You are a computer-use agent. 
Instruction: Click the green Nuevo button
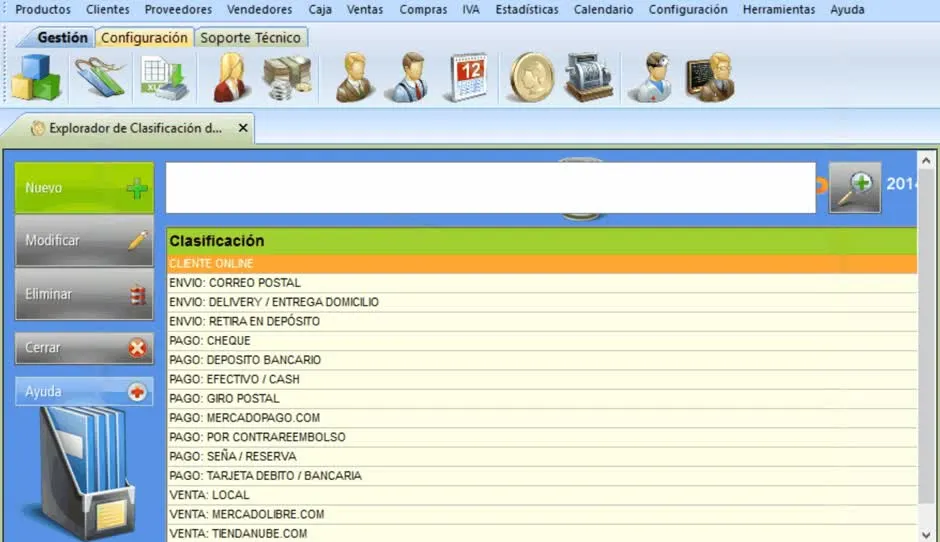click(84, 188)
